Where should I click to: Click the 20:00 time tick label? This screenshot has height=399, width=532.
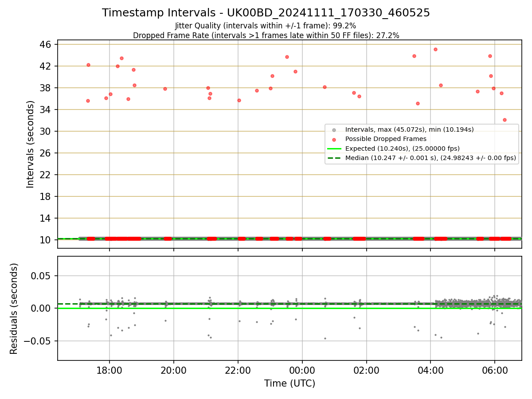174,370
